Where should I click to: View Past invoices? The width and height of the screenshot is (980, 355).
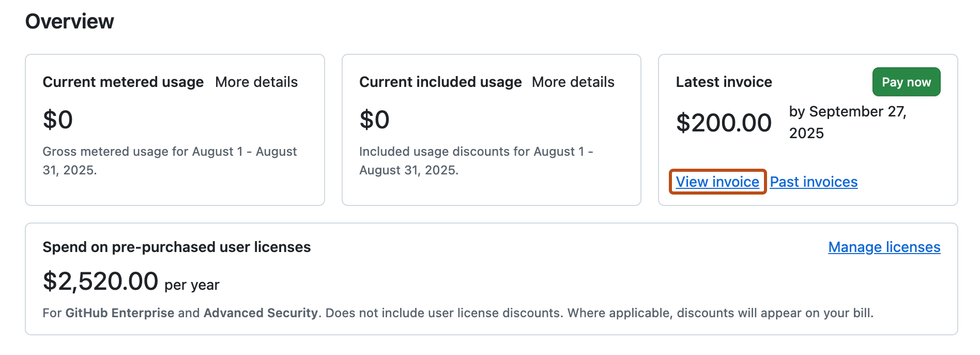coord(813,182)
